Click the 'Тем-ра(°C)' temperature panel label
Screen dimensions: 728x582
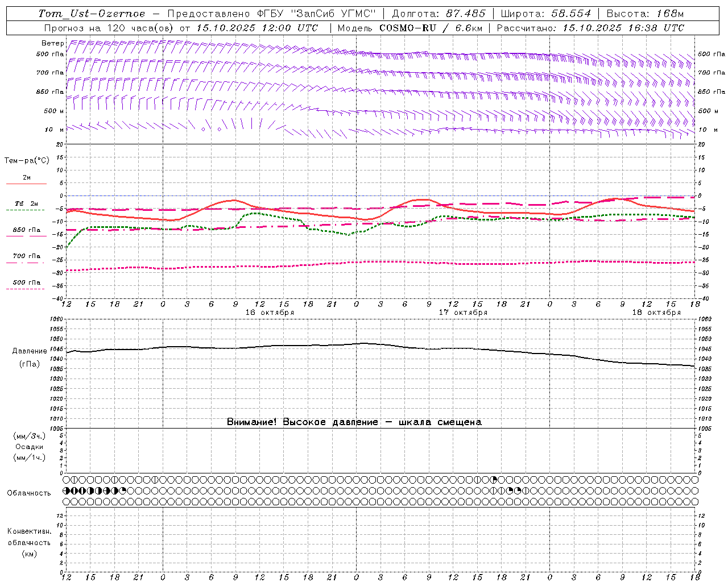pyautogui.click(x=27, y=161)
